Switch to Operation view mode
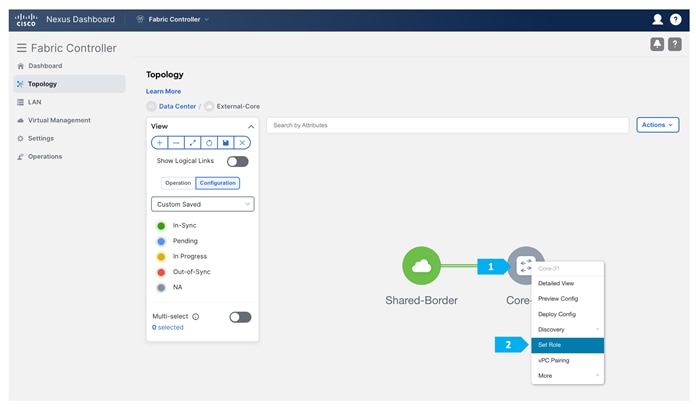The height and width of the screenshot is (412, 696). tap(178, 183)
